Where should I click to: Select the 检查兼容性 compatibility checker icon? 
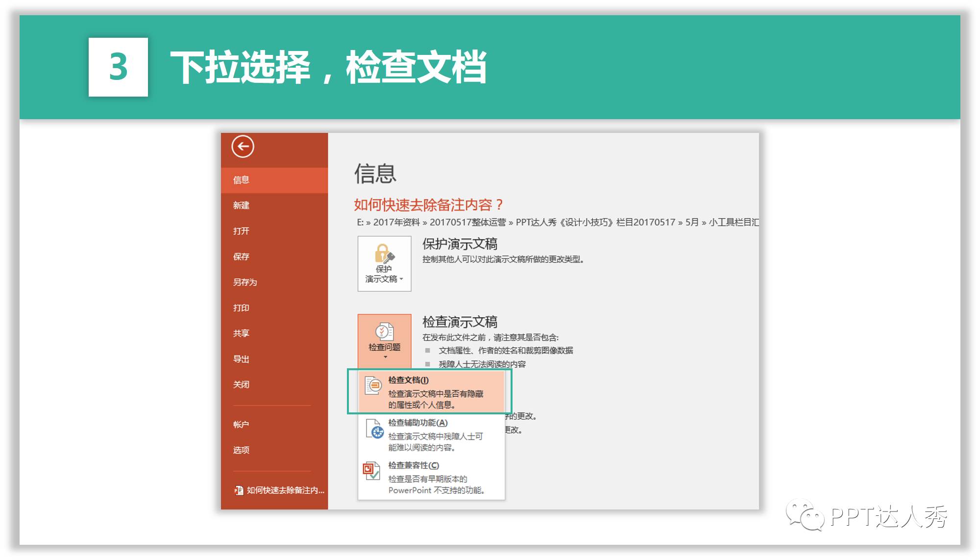coord(371,472)
